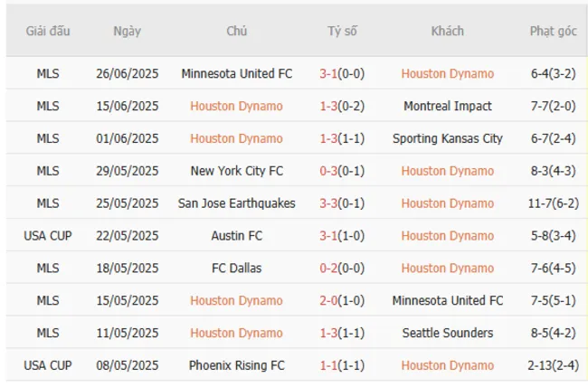The height and width of the screenshot is (387, 588).
Task: Open the 0-2 score for FC Dallas match
Action: [x=328, y=269]
